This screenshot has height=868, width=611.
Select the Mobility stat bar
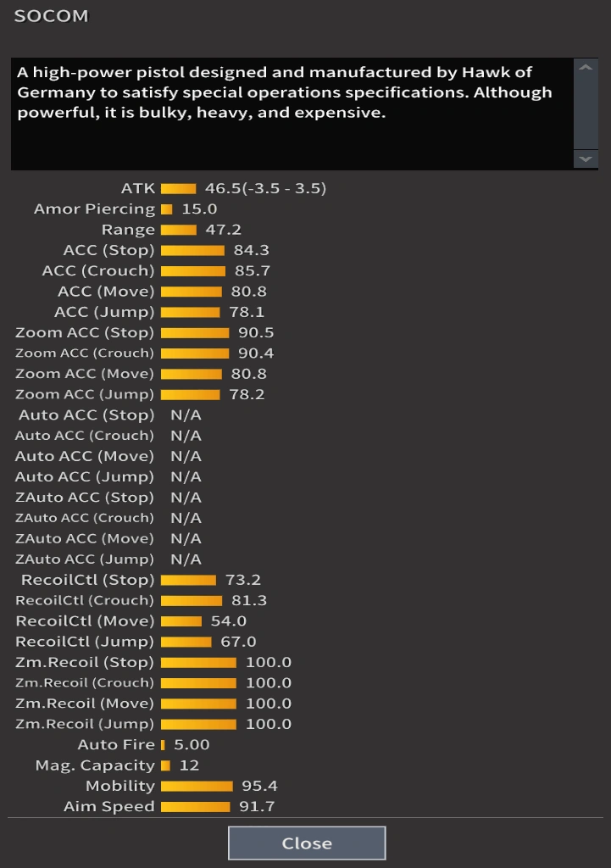197,787
